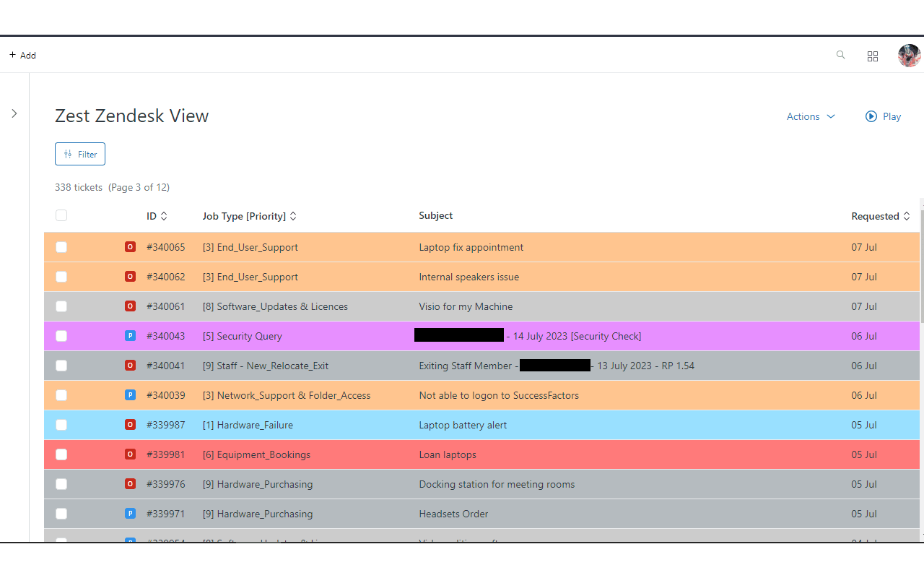Open the Zendesk product tray grid icon
Screen dimensions: 924x578
tap(873, 56)
